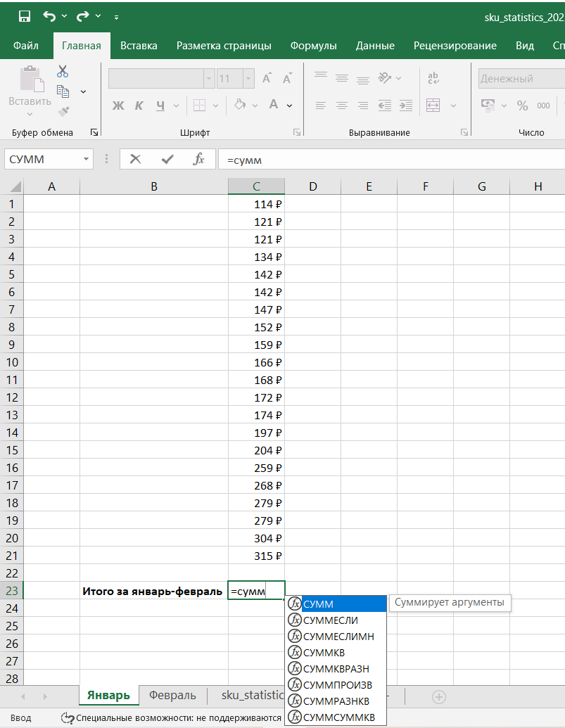Image resolution: width=565 pixels, height=728 pixels.
Task: Switch to the Февраль sheet tab
Action: (x=172, y=696)
